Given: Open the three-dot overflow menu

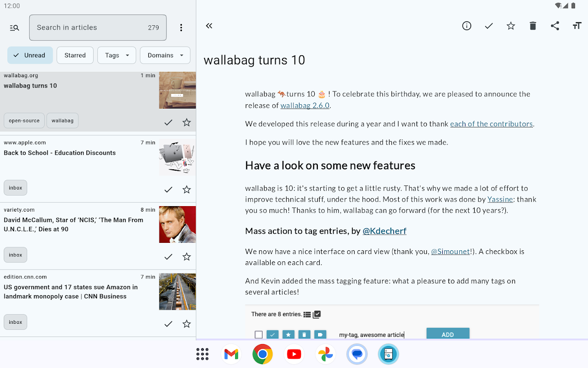Looking at the screenshot, I should (x=181, y=28).
